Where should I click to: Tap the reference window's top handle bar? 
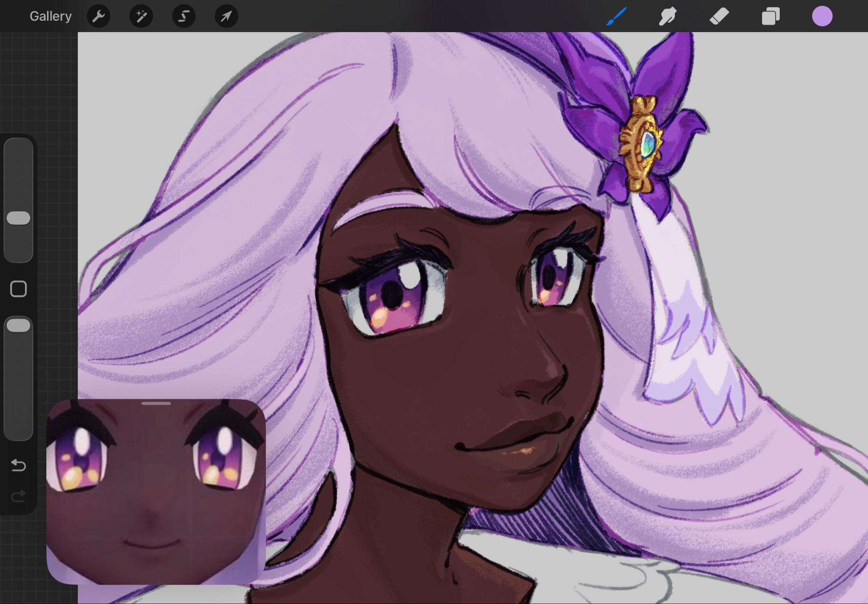coord(156,403)
